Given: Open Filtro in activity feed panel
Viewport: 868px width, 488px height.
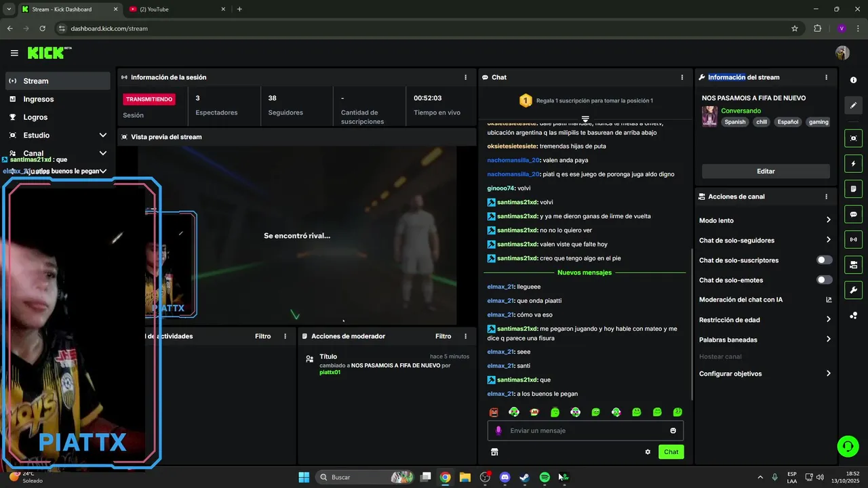Looking at the screenshot, I should point(262,336).
